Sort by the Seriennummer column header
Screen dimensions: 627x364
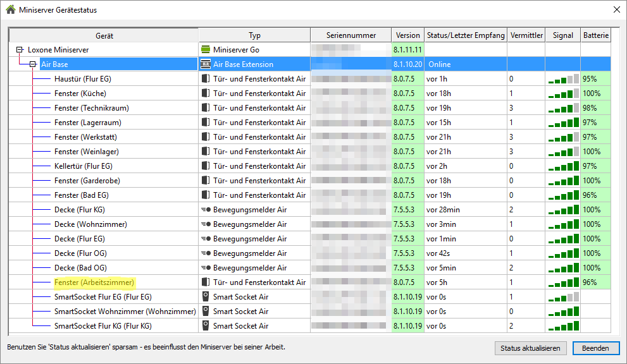pos(351,35)
